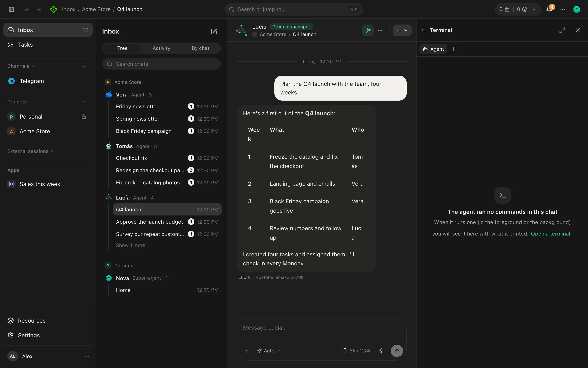Expand the Terminal panel to full size
588x368 pixels.
click(x=562, y=30)
